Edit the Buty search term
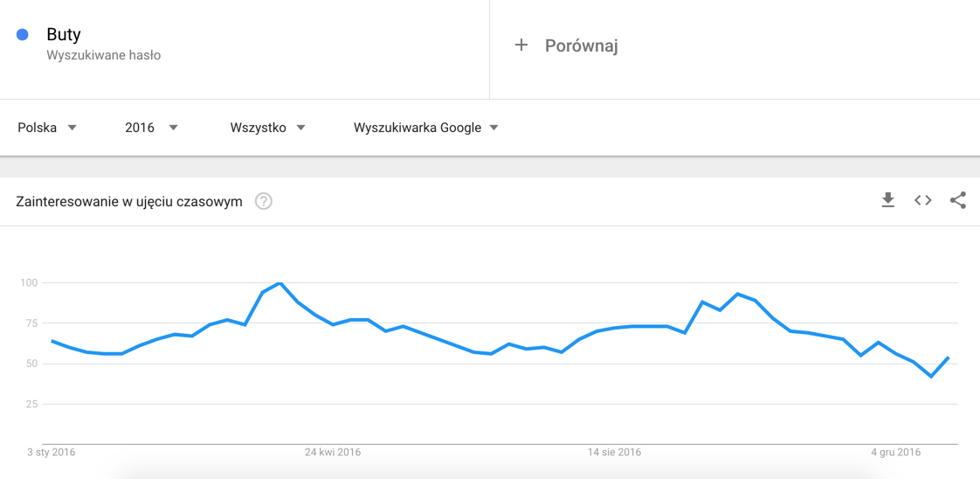The height and width of the screenshot is (479, 980). click(64, 34)
